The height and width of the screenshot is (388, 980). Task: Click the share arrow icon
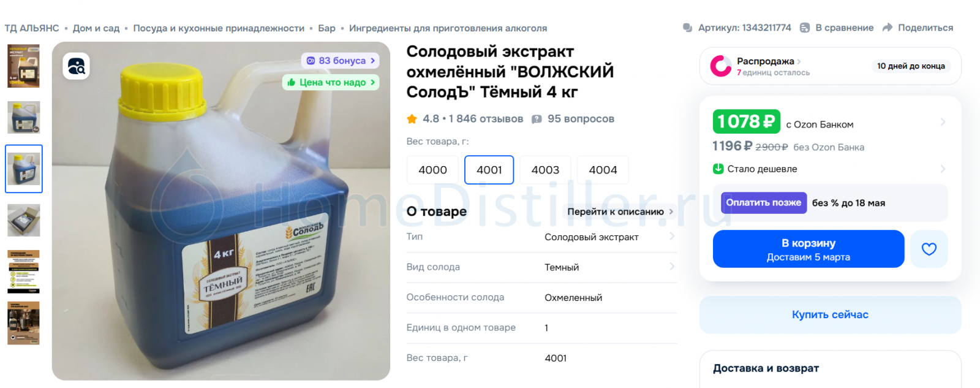tap(888, 28)
